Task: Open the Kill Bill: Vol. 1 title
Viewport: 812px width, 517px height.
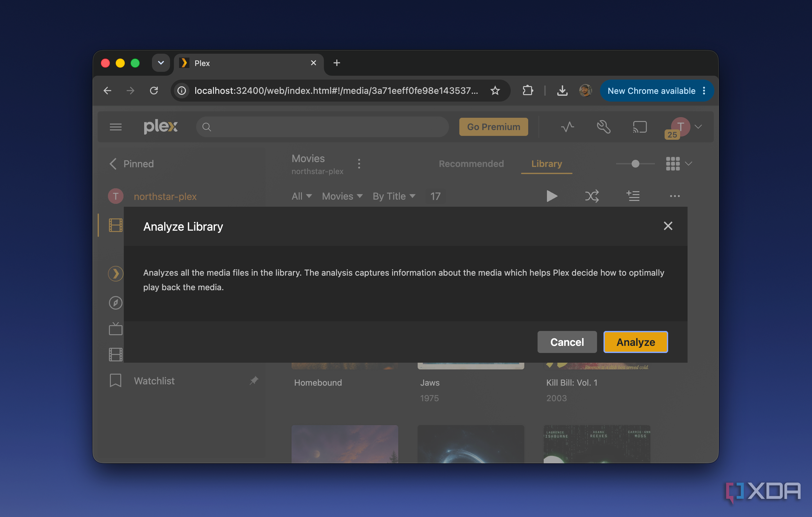Action: click(x=572, y=383)
